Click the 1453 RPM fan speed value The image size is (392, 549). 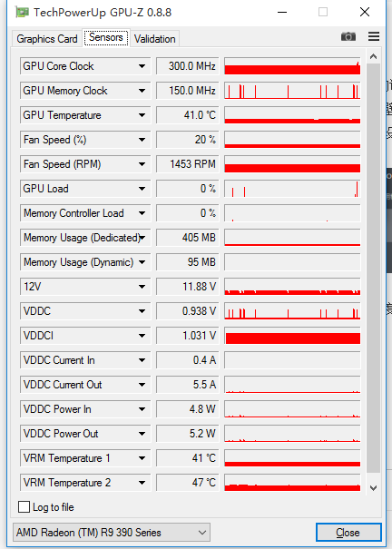point(187,164)
